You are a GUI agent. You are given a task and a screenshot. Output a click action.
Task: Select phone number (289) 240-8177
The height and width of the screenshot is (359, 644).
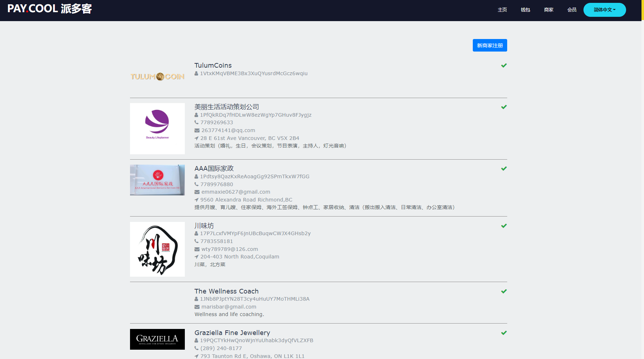pos(221,348)
